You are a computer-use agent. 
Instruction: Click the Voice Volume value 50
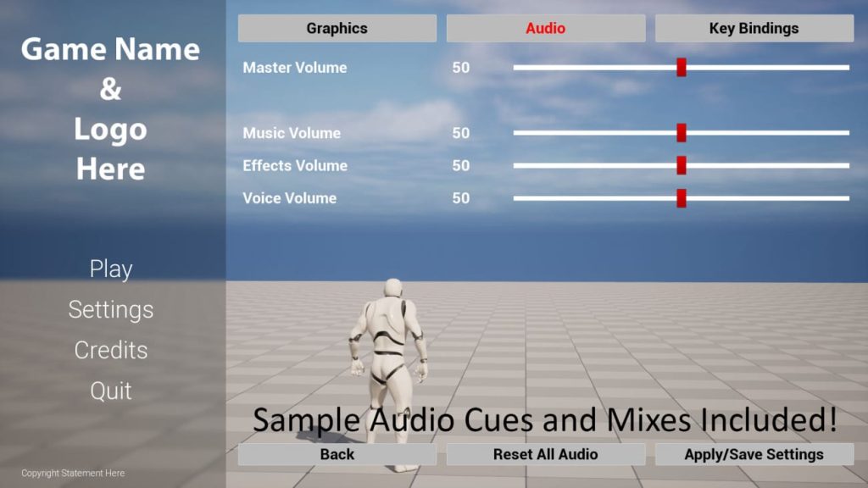pyautogui.click(x=460, y=198)
